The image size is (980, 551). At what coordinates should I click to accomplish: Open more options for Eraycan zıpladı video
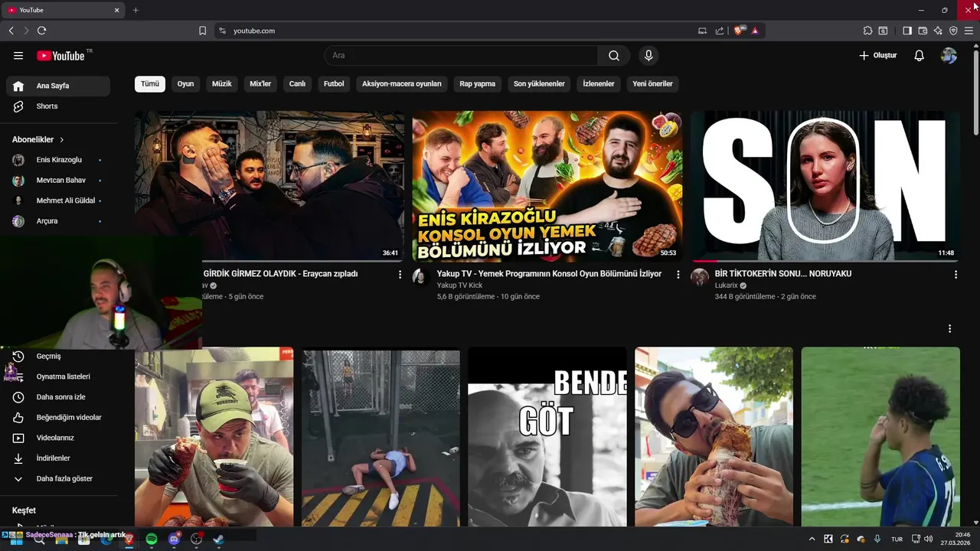400,274
